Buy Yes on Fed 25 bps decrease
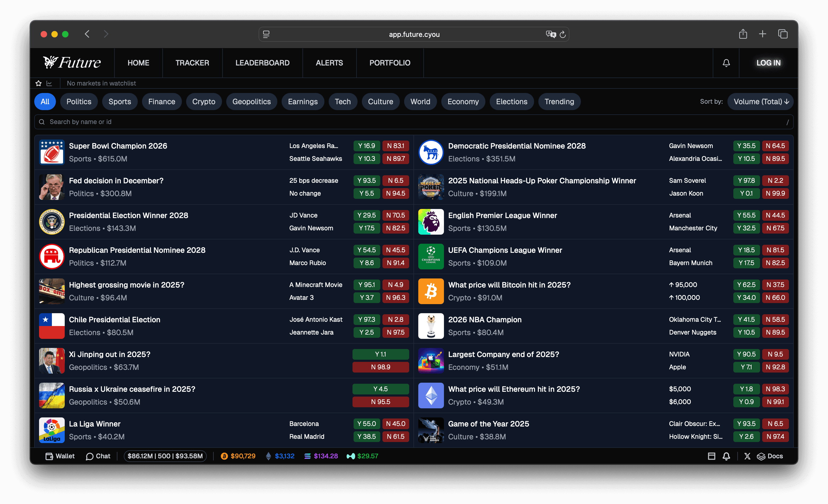Image resolution: width=828 pixels, height=504 pixels. click(367, 180)
